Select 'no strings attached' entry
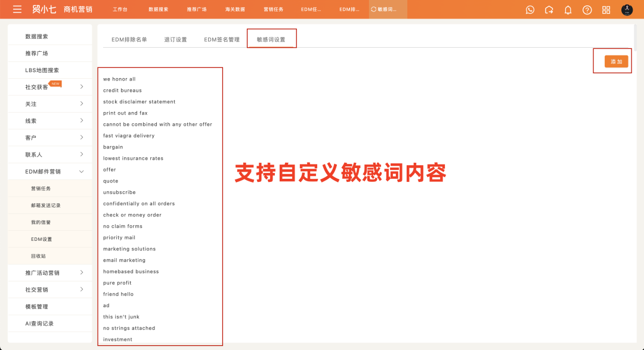 (129, 328)
